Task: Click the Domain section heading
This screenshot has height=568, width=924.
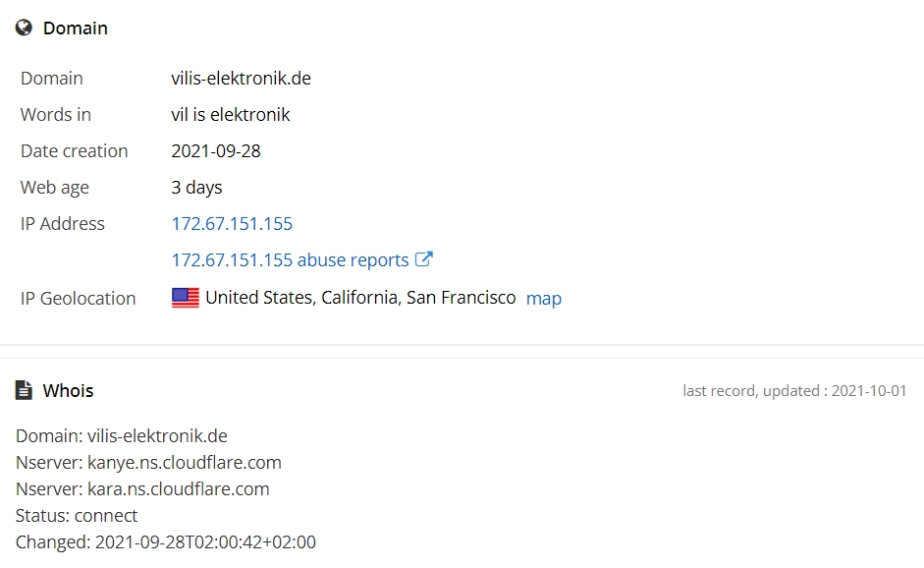Action: [x=76, y=28]
